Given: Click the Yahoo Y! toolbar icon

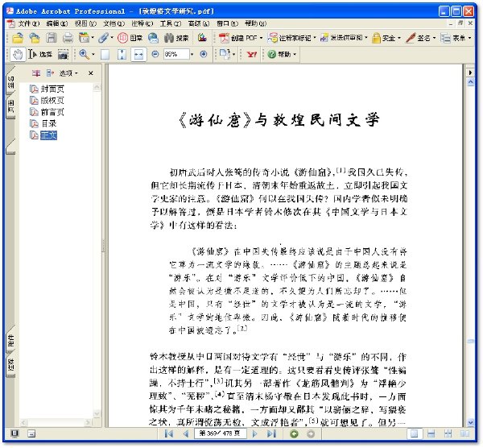Looking at the screenshot, I should [x=252, y=55].
